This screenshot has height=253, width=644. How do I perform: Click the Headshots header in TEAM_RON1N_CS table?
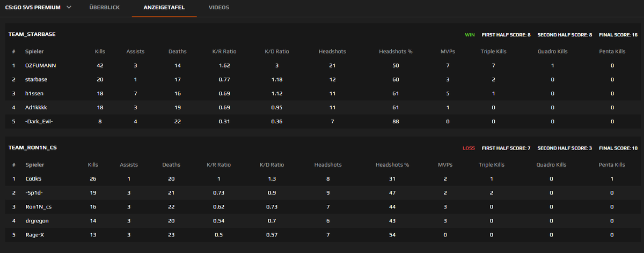click(x=328, y=165)
